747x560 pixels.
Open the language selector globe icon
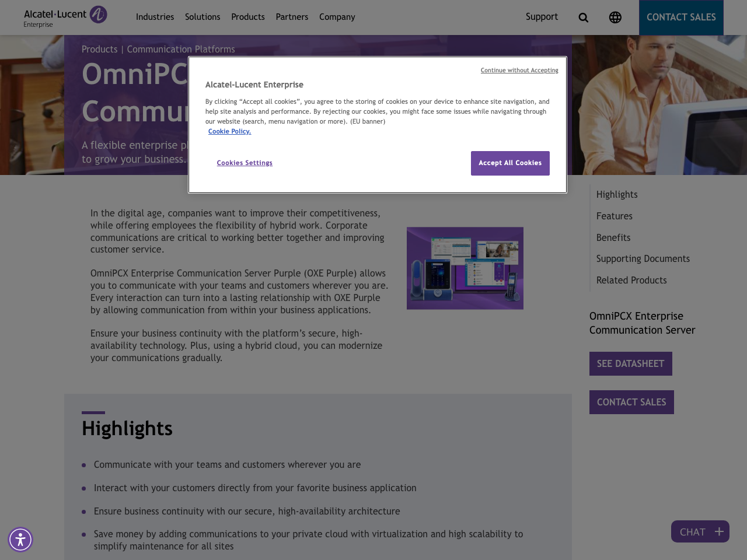615,16
